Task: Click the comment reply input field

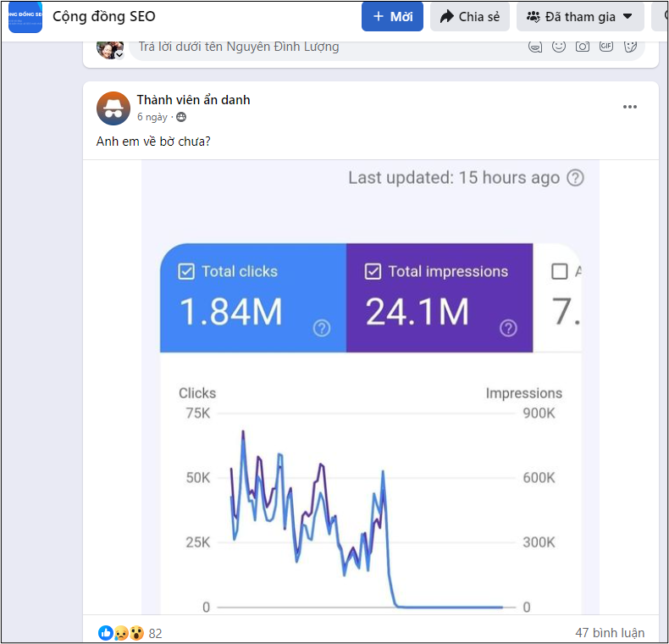Action: (322, 47)
